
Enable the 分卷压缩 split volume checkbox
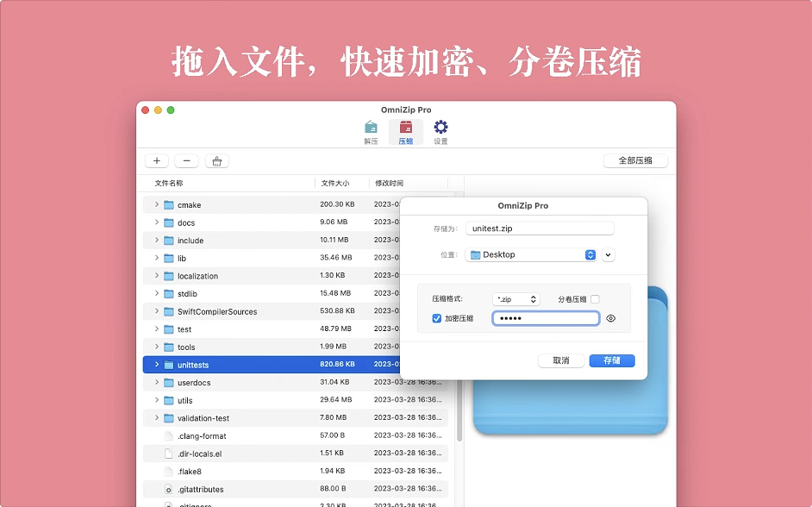[595, 299]
